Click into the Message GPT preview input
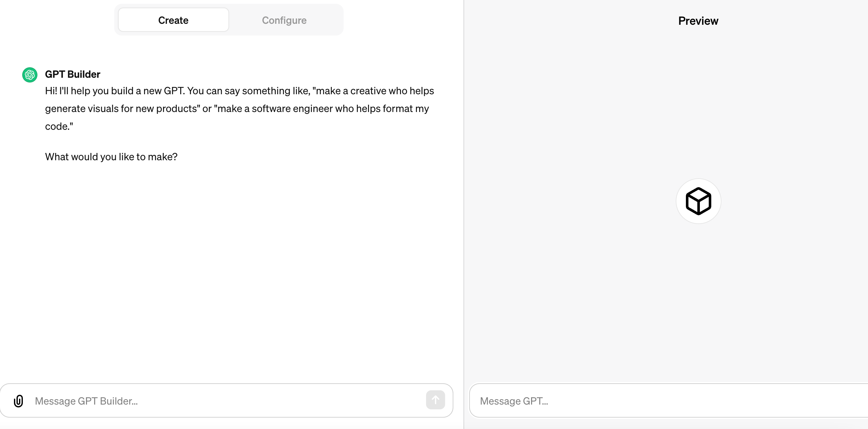868x429 pixels. click(x=668, y=401)
